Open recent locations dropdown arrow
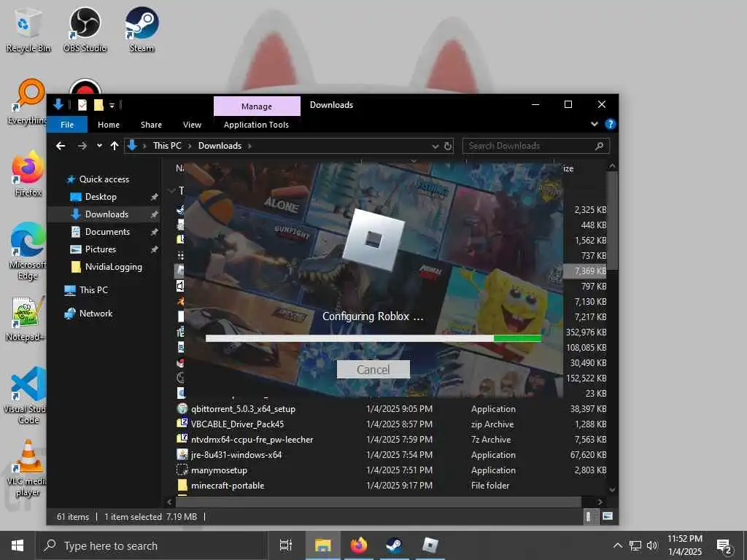 [99, 146]
